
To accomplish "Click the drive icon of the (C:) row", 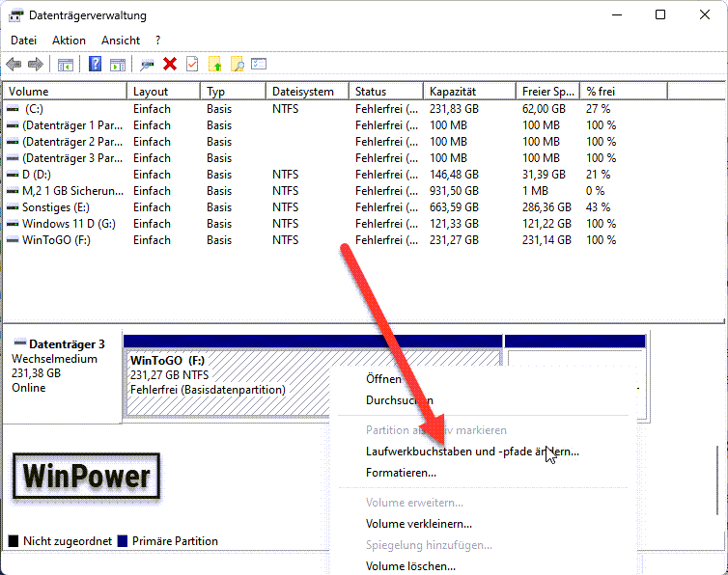I will (x=13, y=109).
